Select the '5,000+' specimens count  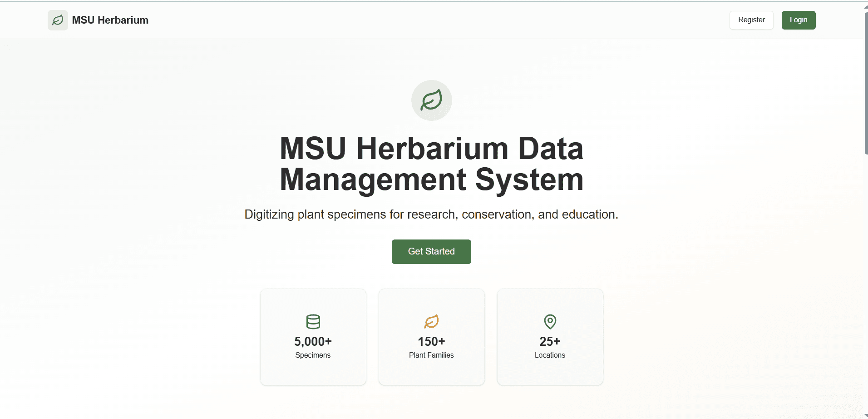313,341
